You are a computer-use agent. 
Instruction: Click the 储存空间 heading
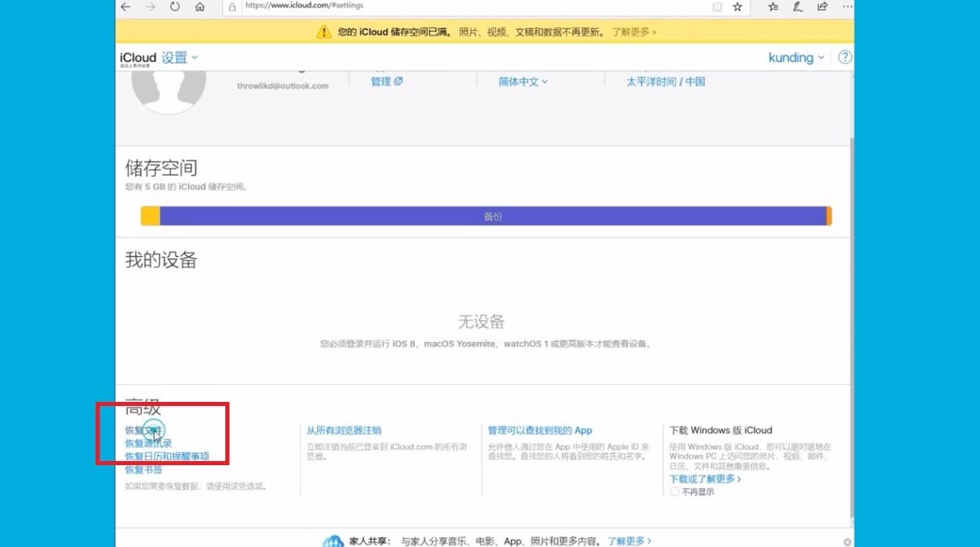[x=161, y=168]
